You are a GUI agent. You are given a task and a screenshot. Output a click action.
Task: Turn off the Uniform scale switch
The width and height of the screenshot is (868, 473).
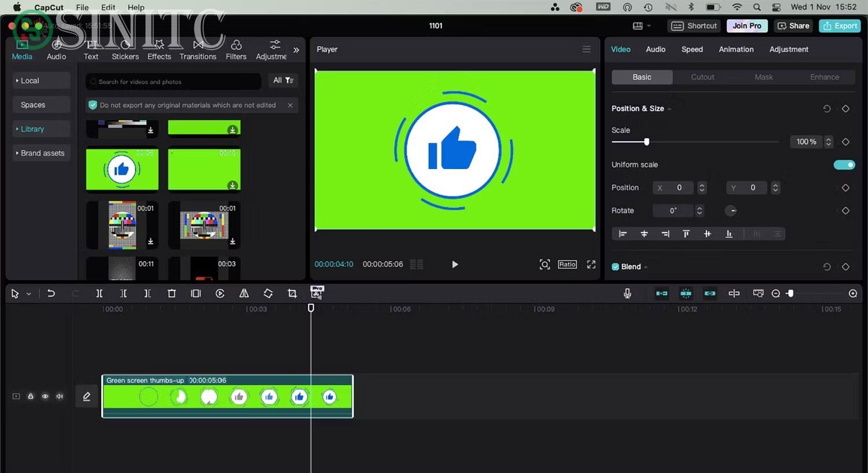point(844,165)
